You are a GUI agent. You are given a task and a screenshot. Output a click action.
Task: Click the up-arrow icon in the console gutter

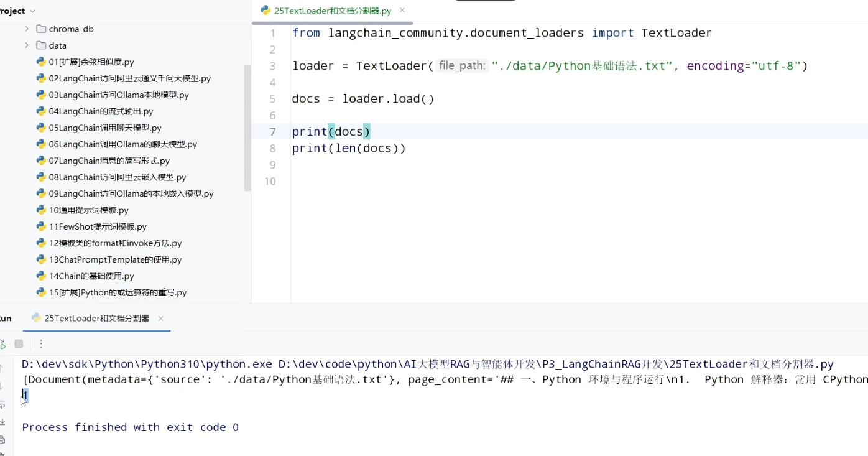[2, 368]
